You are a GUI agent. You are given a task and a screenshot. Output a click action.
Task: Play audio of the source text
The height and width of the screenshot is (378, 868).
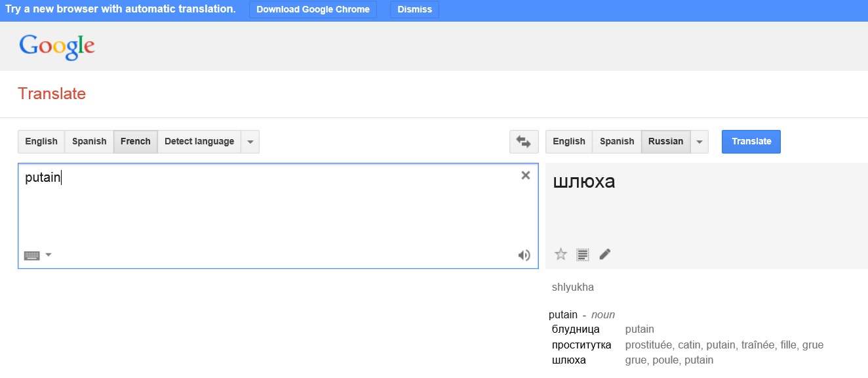coord(524,255)
